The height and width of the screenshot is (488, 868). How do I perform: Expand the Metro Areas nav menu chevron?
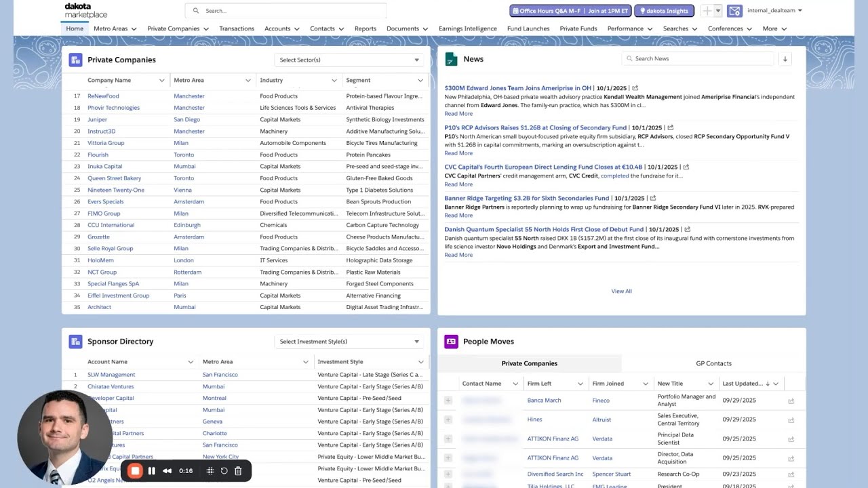134,29
